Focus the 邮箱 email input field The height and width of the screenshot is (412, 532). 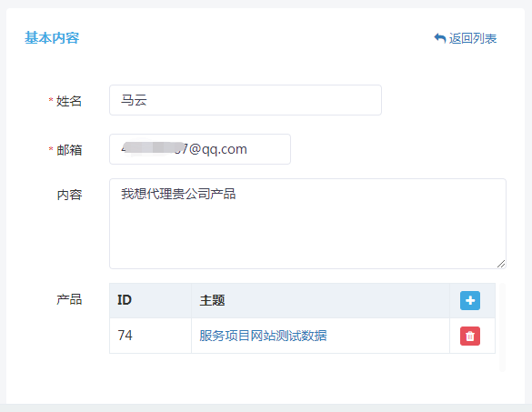tap(200, 149)
